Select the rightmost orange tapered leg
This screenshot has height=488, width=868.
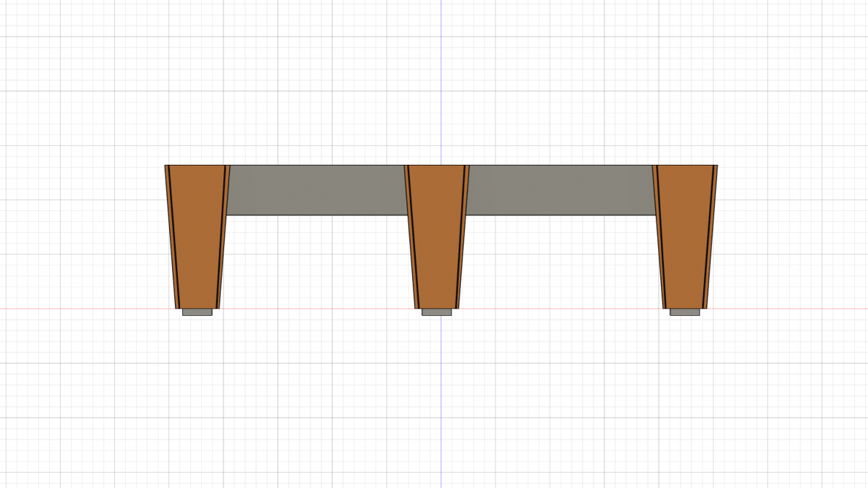point(685,236)
